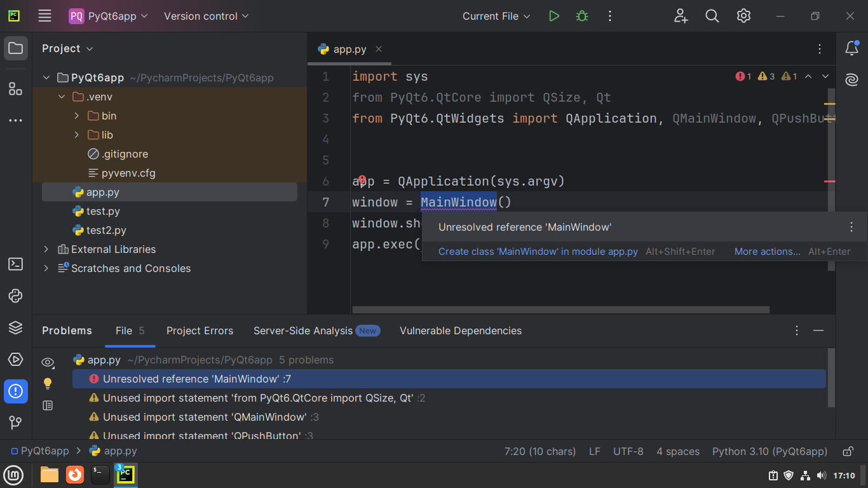Screen dimensions: 868x488
Task: Open the main hamburger menu
Action: (x=44, y=16)
